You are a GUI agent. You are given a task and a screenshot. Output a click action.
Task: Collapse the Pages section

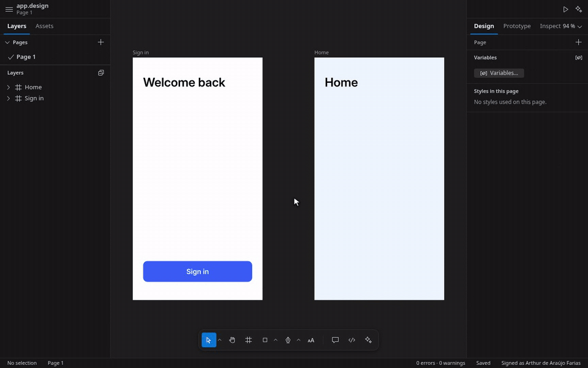tap(7, 42)
